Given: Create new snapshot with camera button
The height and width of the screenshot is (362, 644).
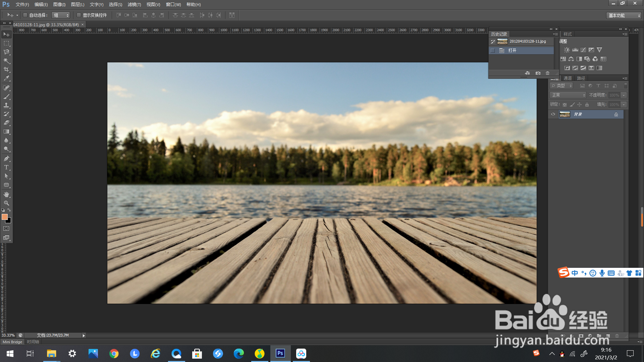Looking at the screenshot, I should pos(538,73).
